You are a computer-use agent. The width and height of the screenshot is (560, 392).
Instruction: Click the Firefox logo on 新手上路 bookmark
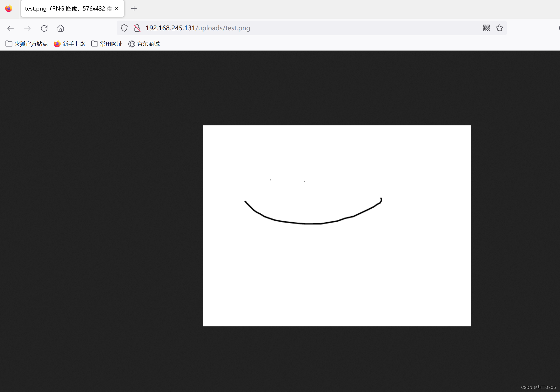pos(57,44)
